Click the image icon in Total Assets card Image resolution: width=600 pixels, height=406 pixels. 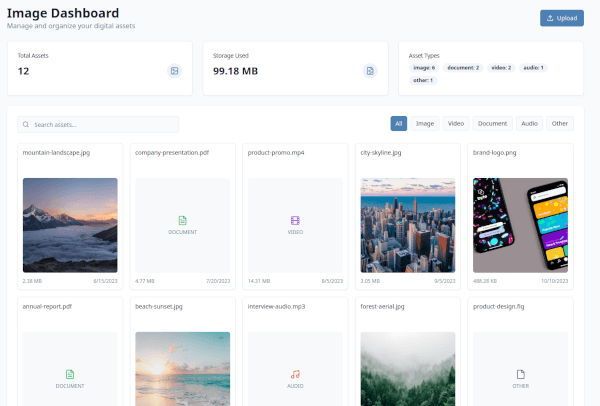pyautogui.click(x=174, y=71)
